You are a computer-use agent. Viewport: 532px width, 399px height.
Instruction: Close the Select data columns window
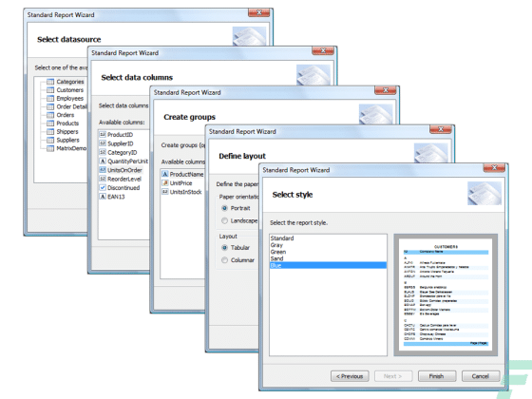(x=323, y=50)
